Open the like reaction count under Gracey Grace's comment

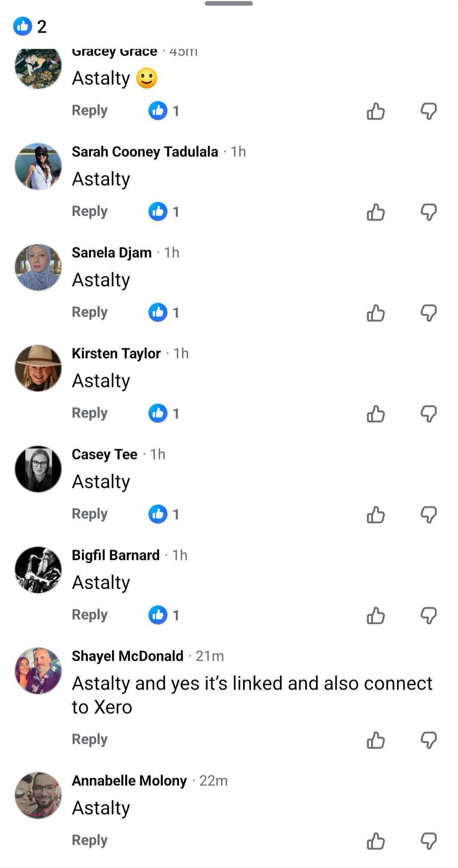[x=163, y=111]
